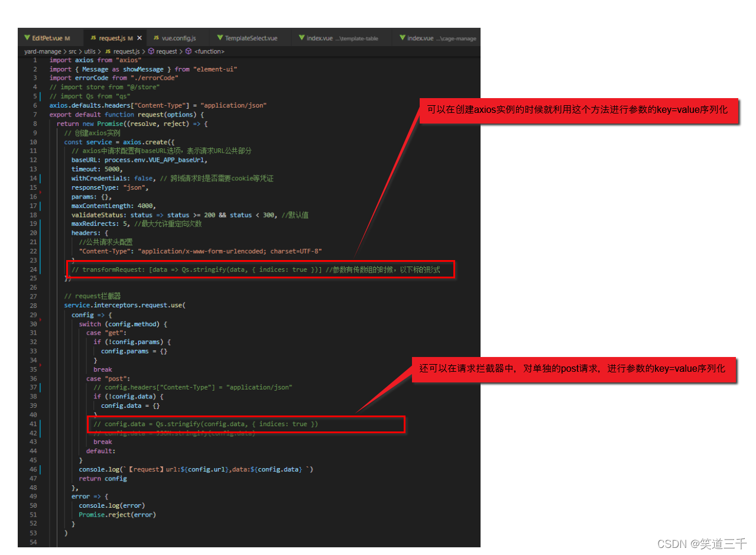Open the index.vue cage-manage tab

(437, 38)
